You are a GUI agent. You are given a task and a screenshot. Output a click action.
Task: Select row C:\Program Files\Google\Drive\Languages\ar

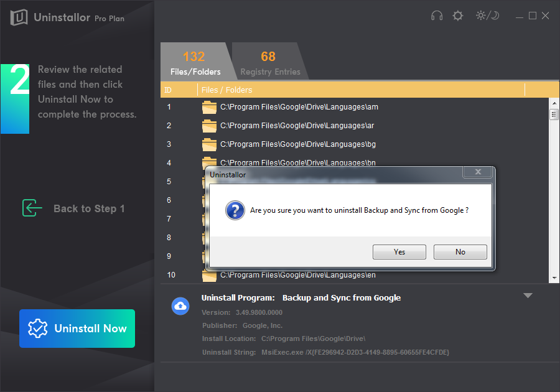pyautogui.click(x=354, y=126)
